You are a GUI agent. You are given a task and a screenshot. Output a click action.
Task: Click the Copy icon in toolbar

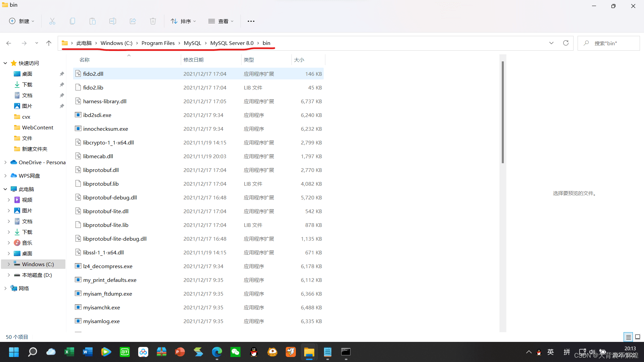tap(72, 21)
